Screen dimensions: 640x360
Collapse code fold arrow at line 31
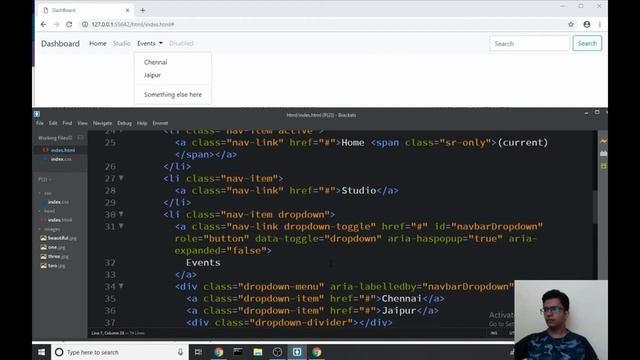point(121,226)
